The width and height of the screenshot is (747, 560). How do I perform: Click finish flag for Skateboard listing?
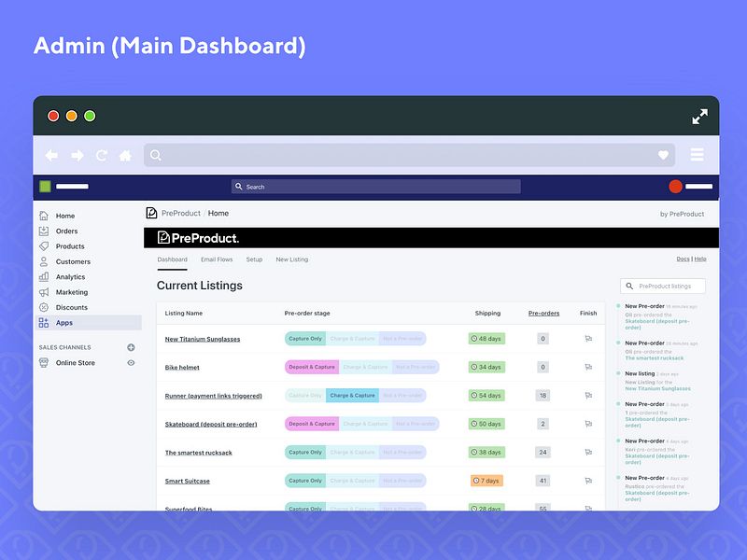pos(588,424)
